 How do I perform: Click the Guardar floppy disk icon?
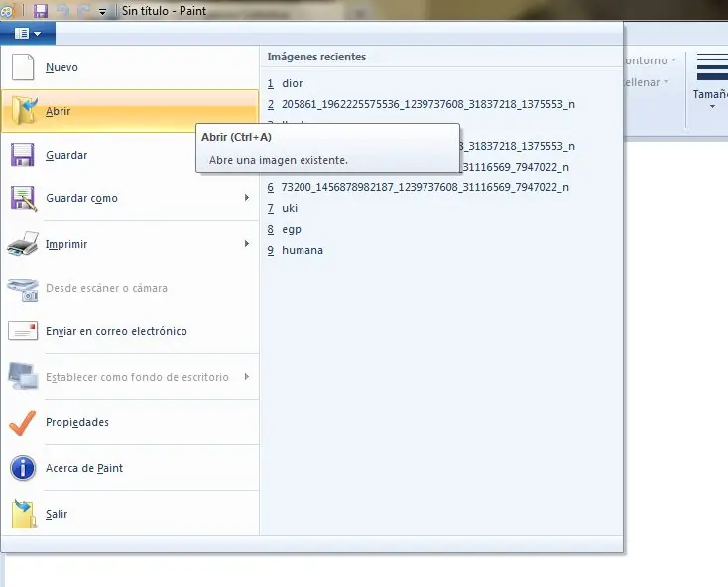22,155
